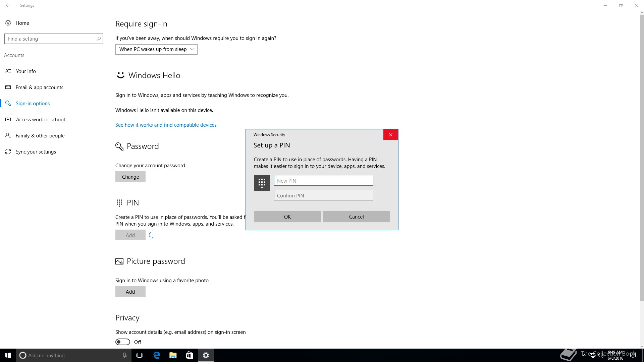Click the Find a setting search box
The image size is (644, 362).
click(54, 39)
